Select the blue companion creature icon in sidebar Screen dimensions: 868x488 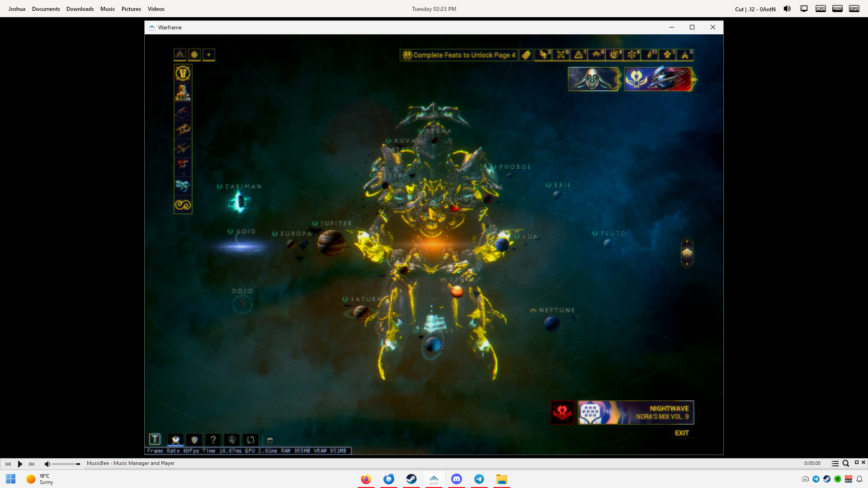click(183, 186)
